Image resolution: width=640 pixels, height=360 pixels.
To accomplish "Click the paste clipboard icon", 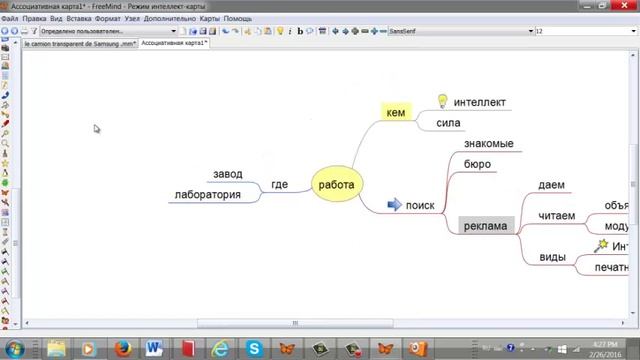I will pos(268,31).
